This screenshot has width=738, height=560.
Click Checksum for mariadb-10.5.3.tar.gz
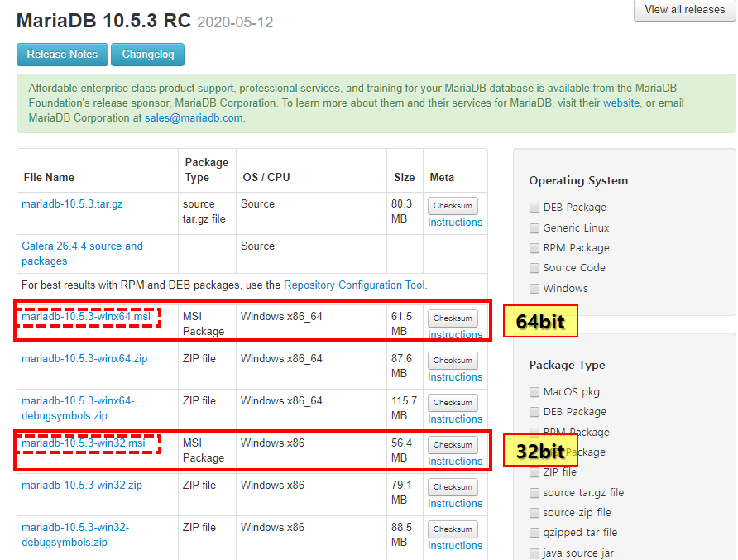coord(453,206)
